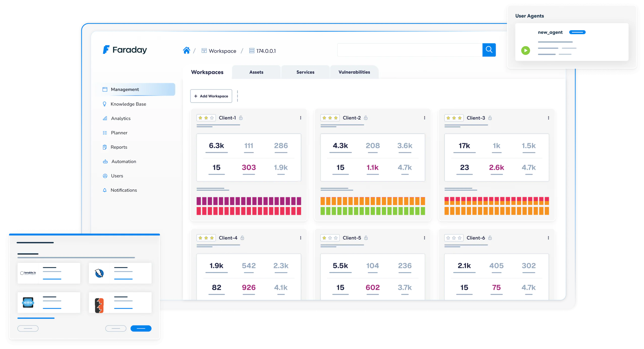Open Analytics from the sidebar
Viewport: 644px width, 349px height.
pos(120,118)
